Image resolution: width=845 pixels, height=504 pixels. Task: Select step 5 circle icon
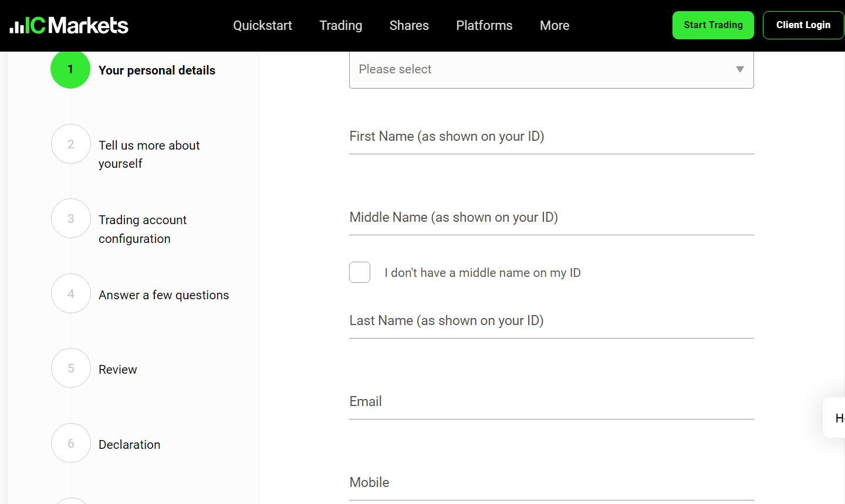click(70, 368)
